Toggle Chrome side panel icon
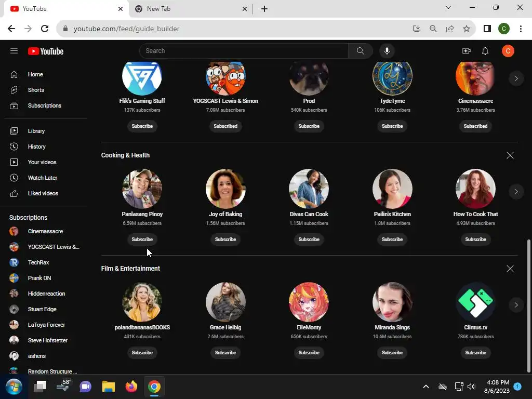This screenshot has width=532, height=399. pos(487,29)
